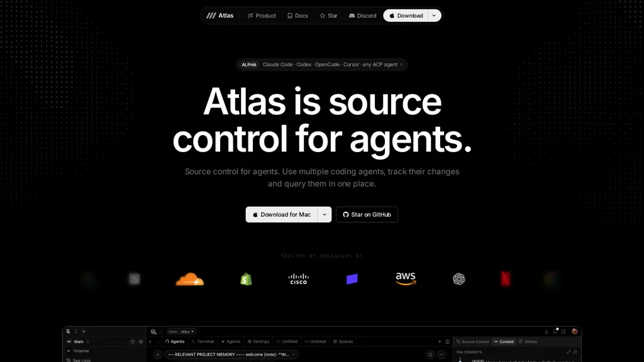644x362 pixels.
Task: Switch to the second Untitled tab
Action: [316, 341]
